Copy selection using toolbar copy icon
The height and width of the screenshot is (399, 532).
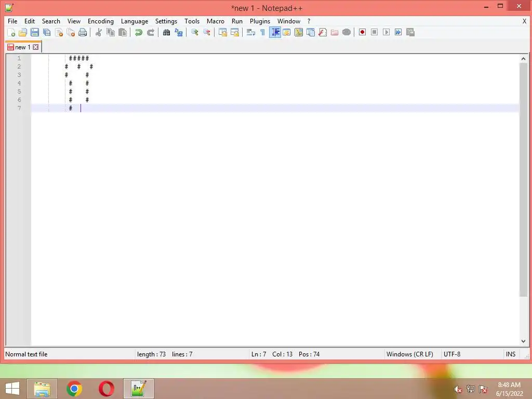coord(111,32)
